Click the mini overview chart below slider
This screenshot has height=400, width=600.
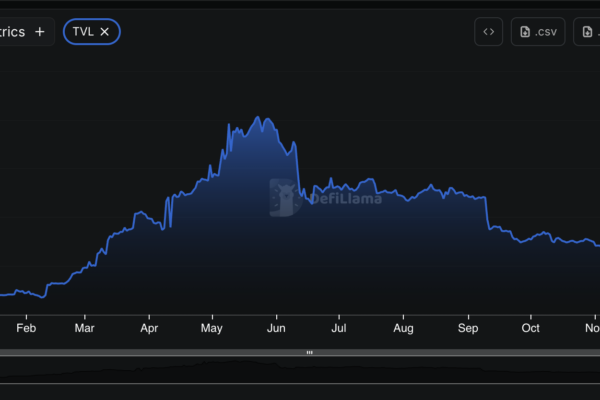tap(300, 368)
